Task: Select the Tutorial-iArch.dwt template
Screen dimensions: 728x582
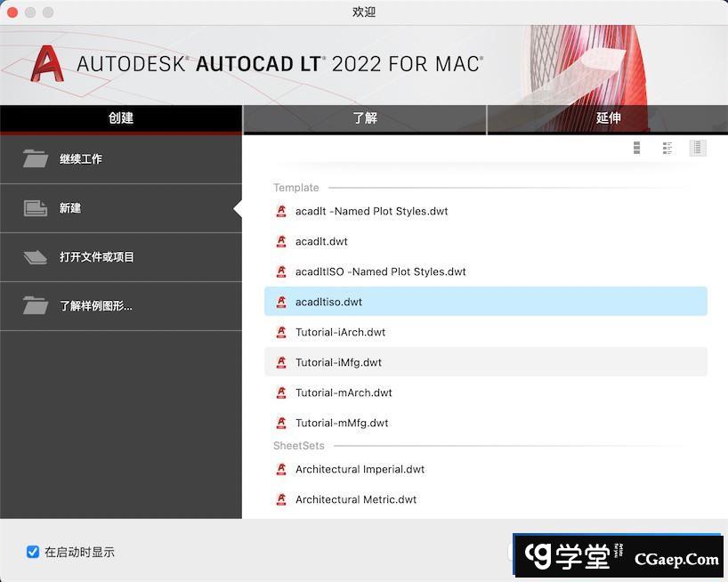Action: (x=341, y=333)
